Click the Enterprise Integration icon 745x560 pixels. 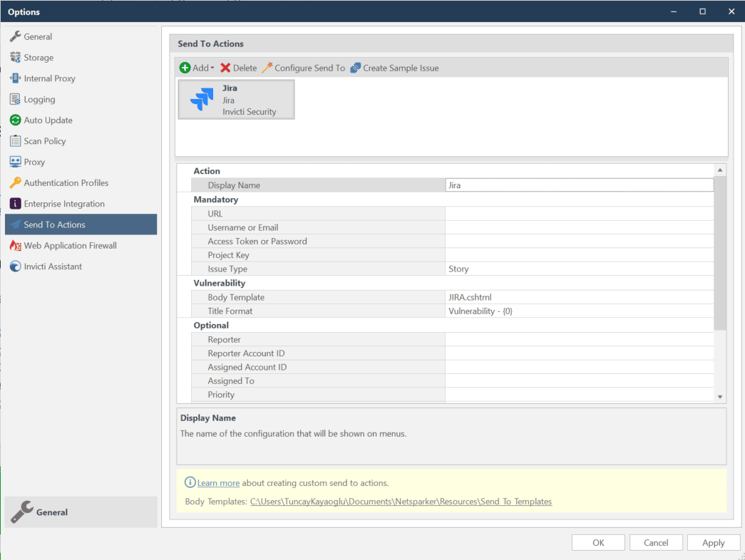click(x=14, y=203)
